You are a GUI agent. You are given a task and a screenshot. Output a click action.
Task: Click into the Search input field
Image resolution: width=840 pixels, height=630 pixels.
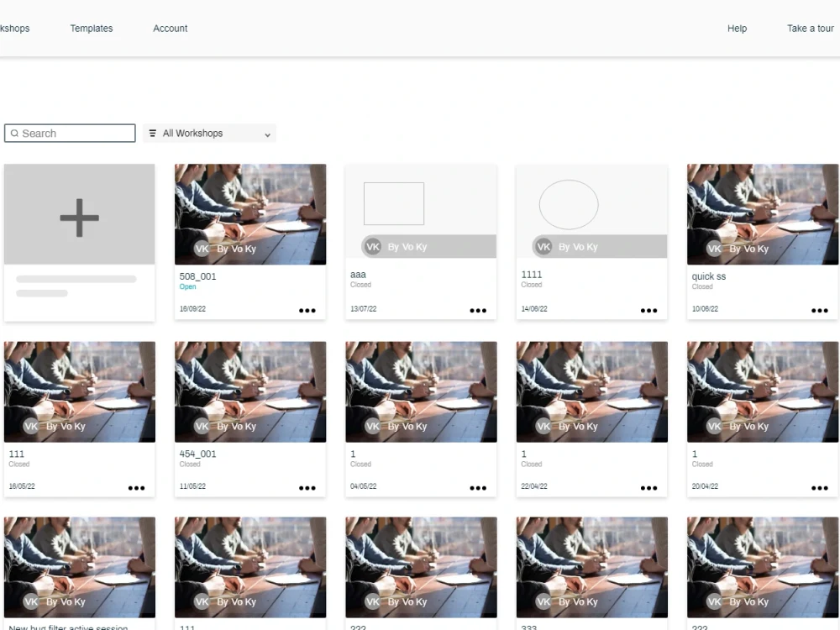[x=76, y=133]
